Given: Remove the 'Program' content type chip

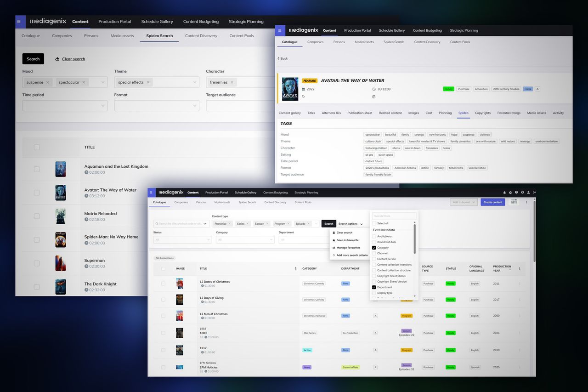Looking at the screenshot, I should [x=288, y=224].
